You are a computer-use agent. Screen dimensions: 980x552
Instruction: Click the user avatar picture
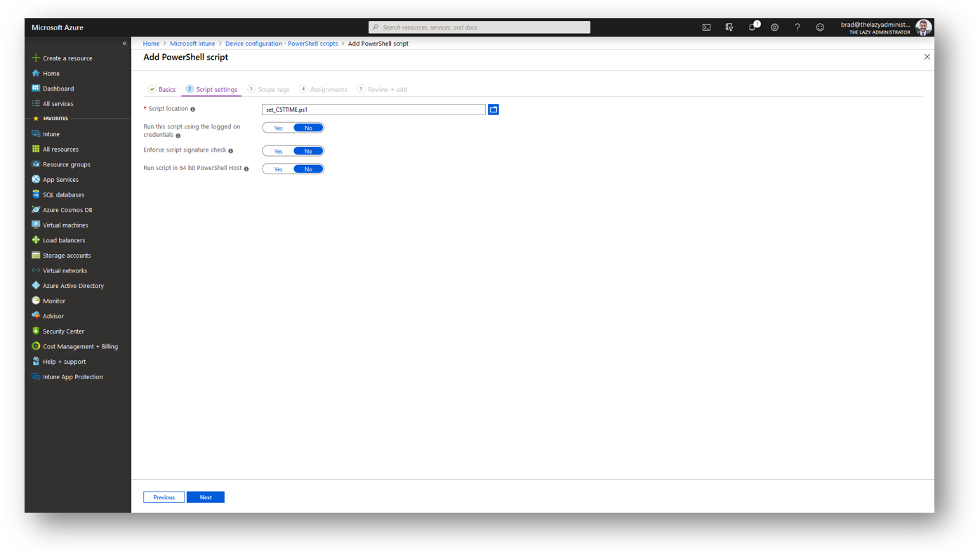tap(923, 27)
